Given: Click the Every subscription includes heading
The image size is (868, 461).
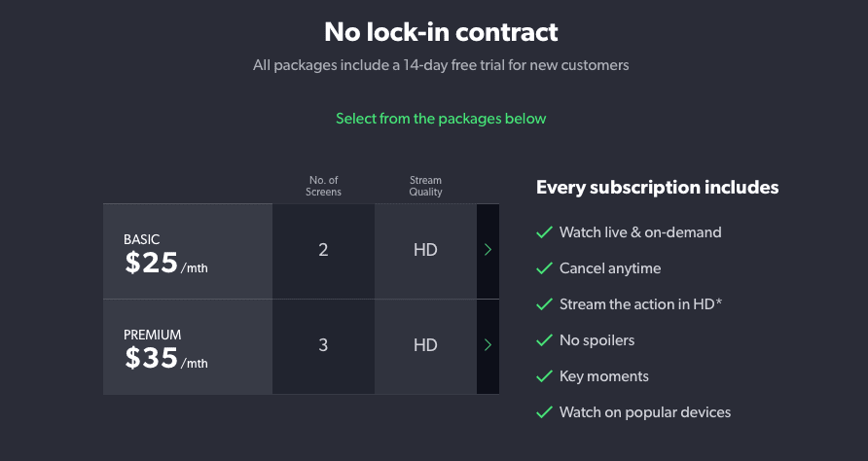Looking at the screenshot, I should (x=657, y=187).
